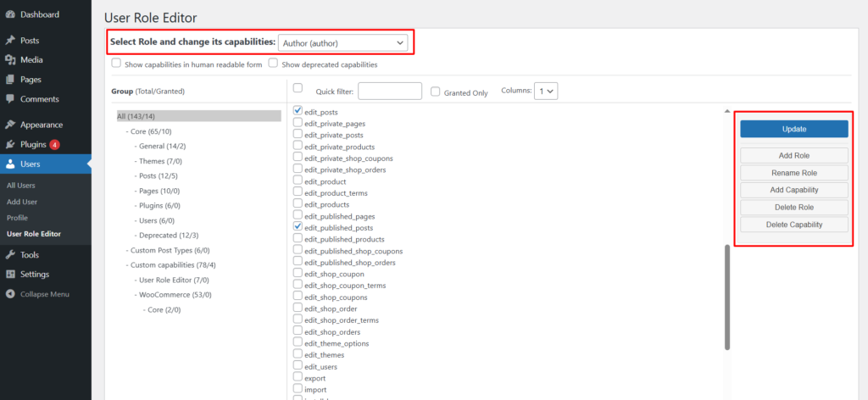
Task: Click the Media icon in sidebar
Action: [x=10, y=60]
